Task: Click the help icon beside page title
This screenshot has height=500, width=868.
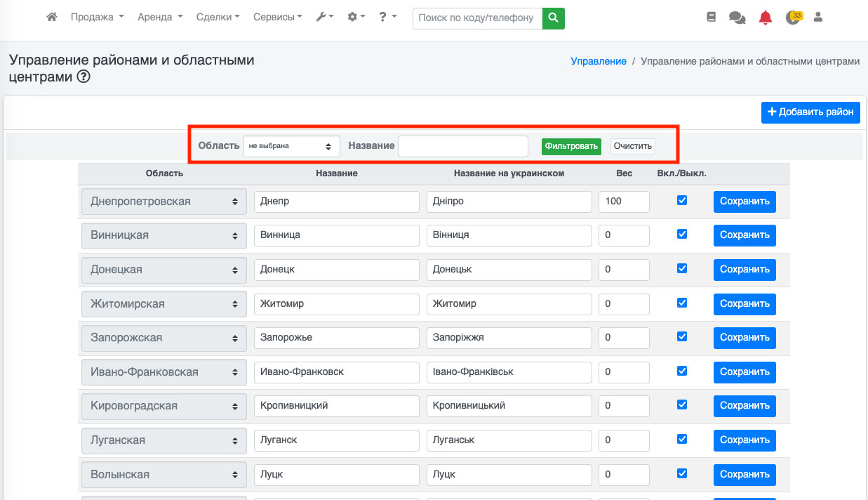Action: [84, 77]
